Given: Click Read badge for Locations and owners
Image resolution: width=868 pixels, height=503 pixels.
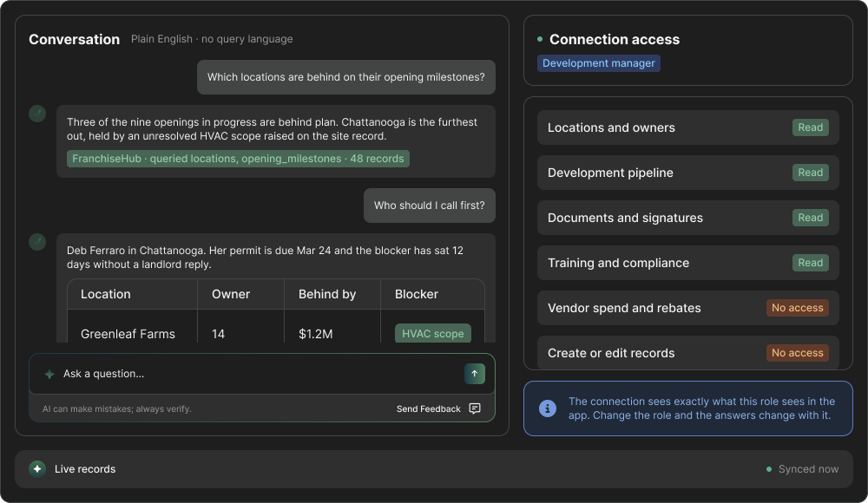Looking at the screenshot, I should [x=811, y=127].
